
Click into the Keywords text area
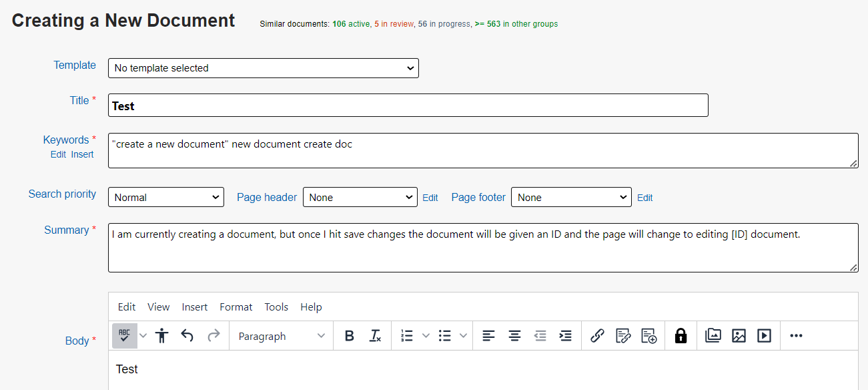pos(483,150)
